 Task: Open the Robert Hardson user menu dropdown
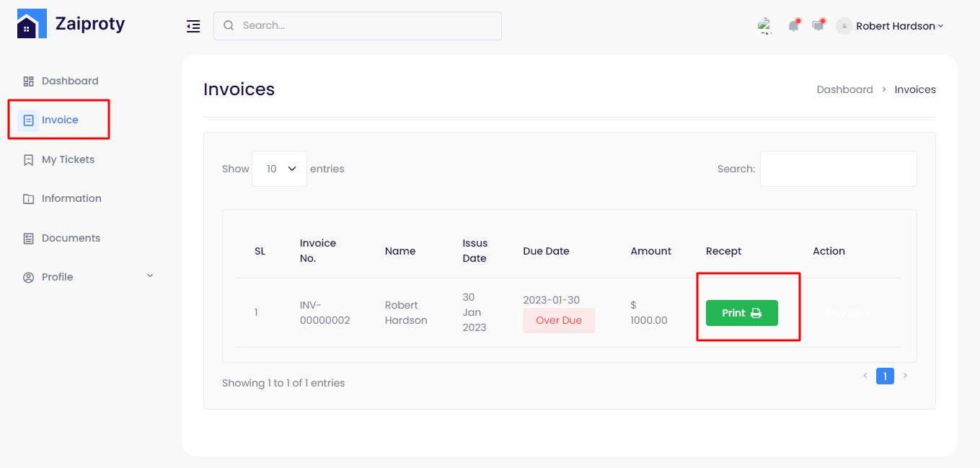(x=899, y=26)
